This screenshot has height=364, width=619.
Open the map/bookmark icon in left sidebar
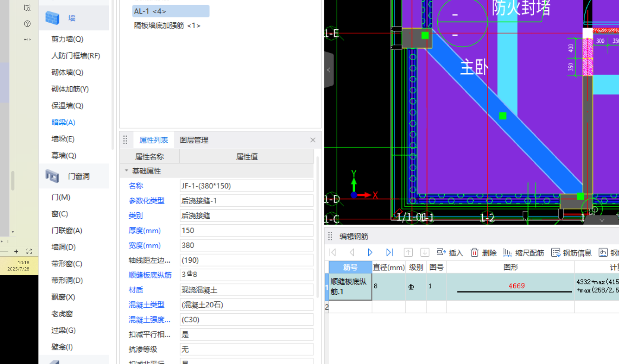27,8
